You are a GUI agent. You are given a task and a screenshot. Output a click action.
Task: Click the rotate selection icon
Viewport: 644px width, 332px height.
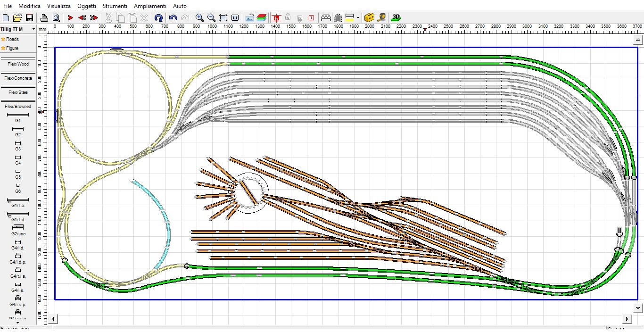click(158, 17)
